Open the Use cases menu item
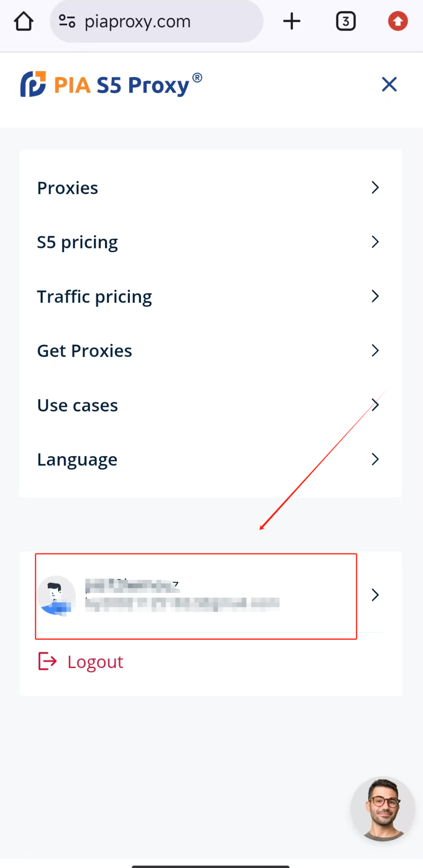423x868 pixels. point(77,405)
